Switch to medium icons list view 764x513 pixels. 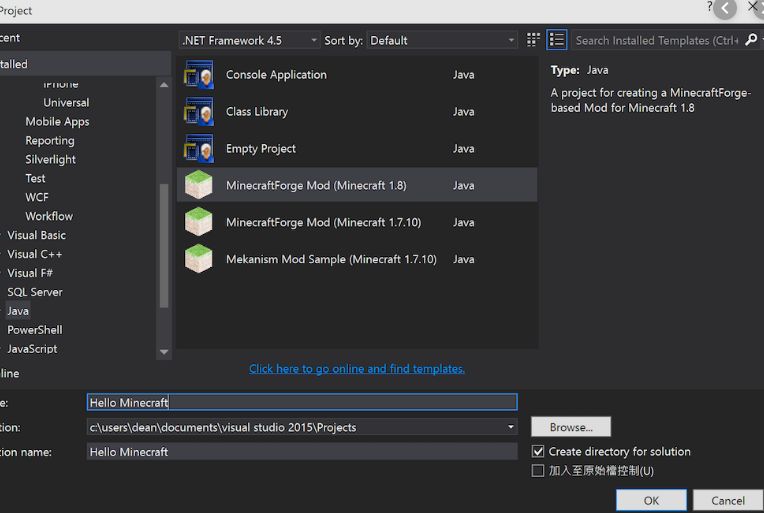click(556, 40)
